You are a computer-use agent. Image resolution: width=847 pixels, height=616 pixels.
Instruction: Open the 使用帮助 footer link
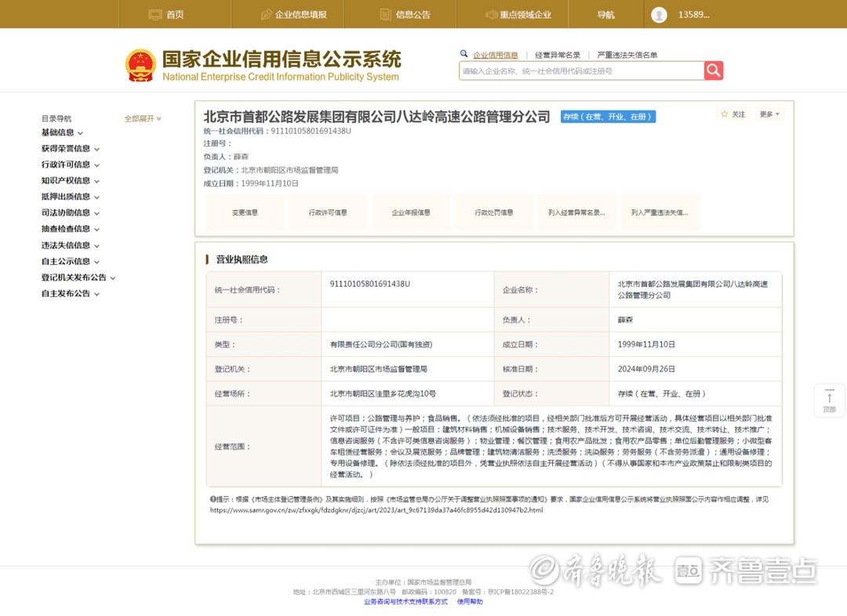coord(470,601)
